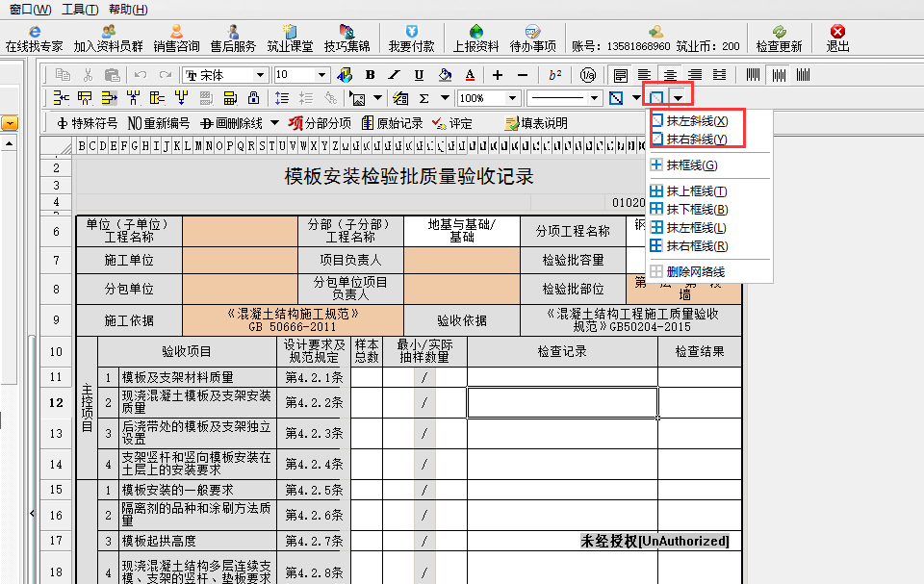
Task: Click the Bold formatting icon
Action: click(371, 75)
